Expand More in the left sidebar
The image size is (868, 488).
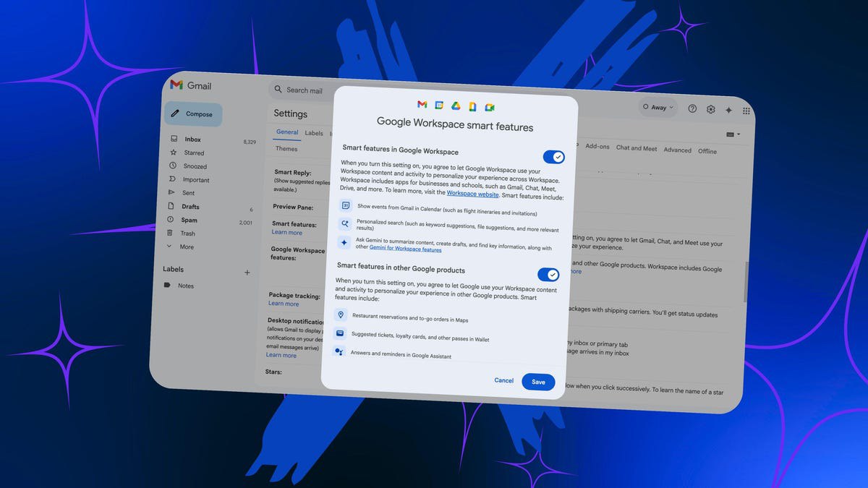pos(186,247)
